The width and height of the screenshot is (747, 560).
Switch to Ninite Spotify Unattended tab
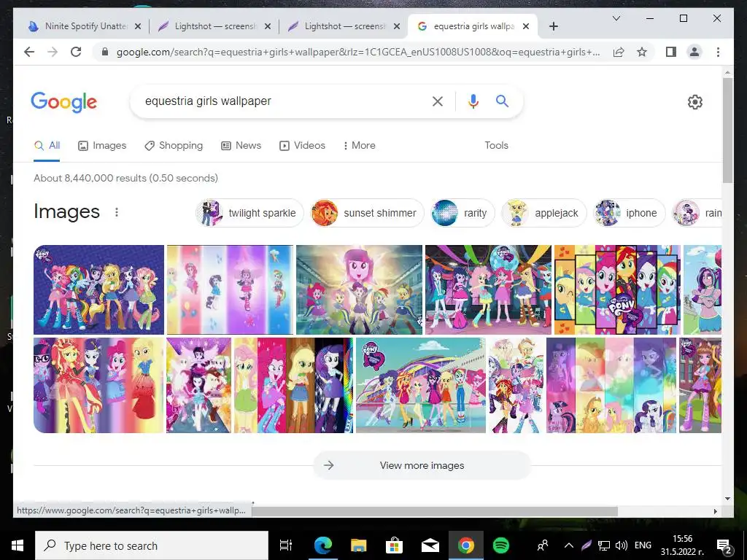(x=85, y=26)
